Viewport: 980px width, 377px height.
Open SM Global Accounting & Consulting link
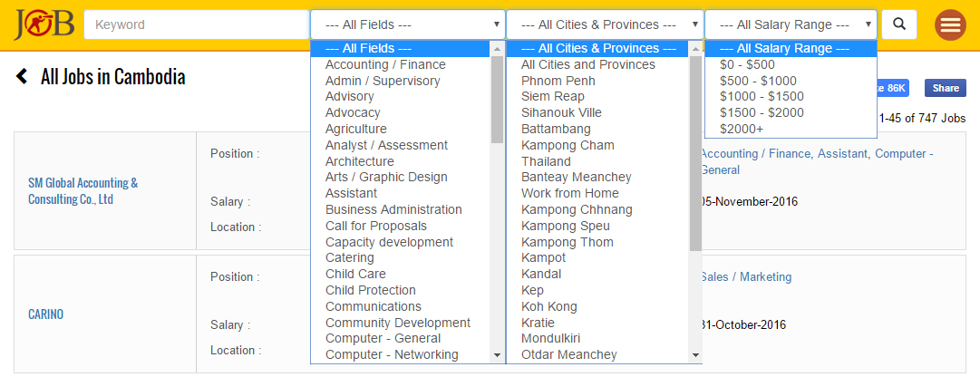(x=83, y=191)
